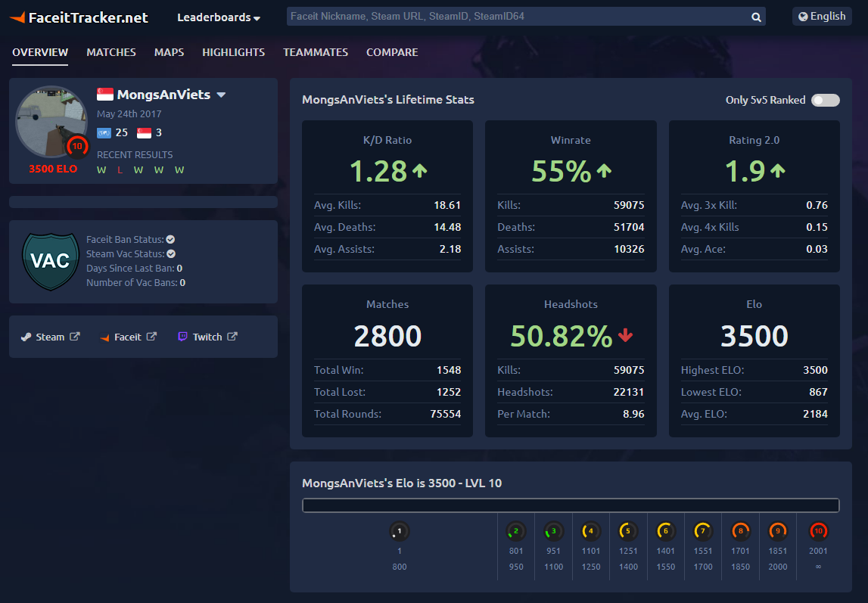The width and height of the screenshot is (868, 603).
Task: Click the red L in recent results
Action: pyautogui.click(x=120, y=170)
